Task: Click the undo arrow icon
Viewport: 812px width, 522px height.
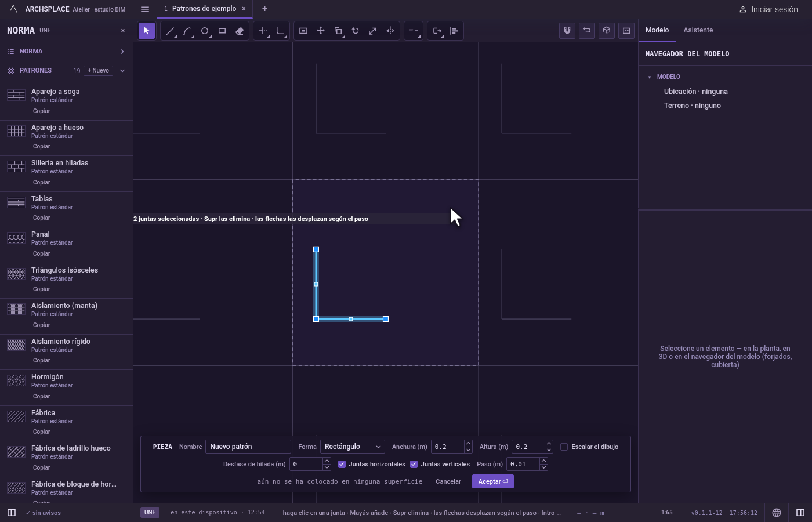Action: [587, 31]
